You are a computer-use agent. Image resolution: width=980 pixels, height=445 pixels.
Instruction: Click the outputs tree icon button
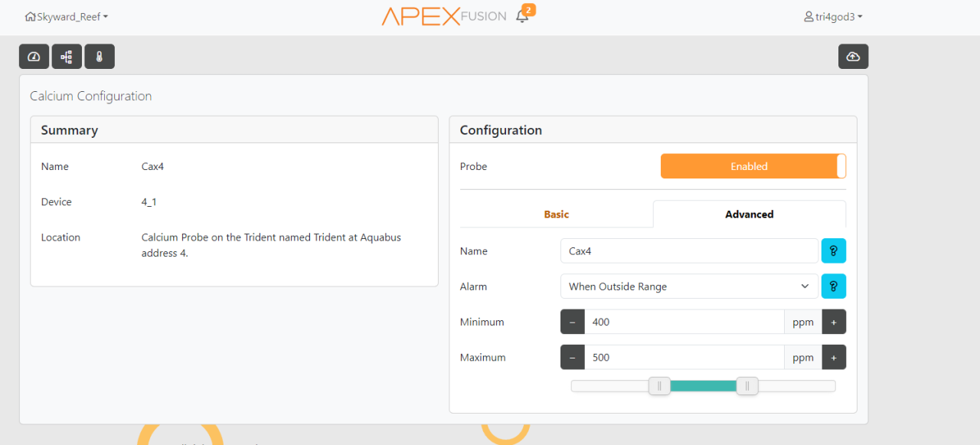pyautogui.click(x=67, y=57)
